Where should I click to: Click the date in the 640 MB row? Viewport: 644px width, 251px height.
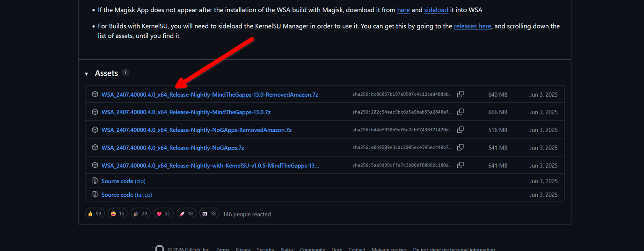(544, 94)
